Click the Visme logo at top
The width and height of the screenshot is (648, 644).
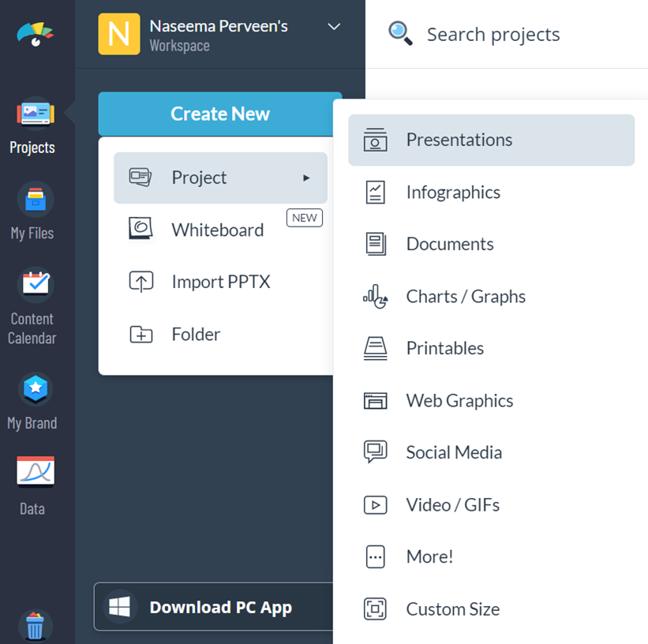click(35, 35)
